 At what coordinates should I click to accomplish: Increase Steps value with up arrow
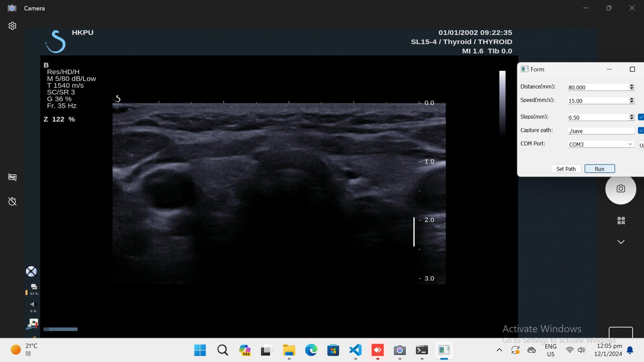point(632,116)
